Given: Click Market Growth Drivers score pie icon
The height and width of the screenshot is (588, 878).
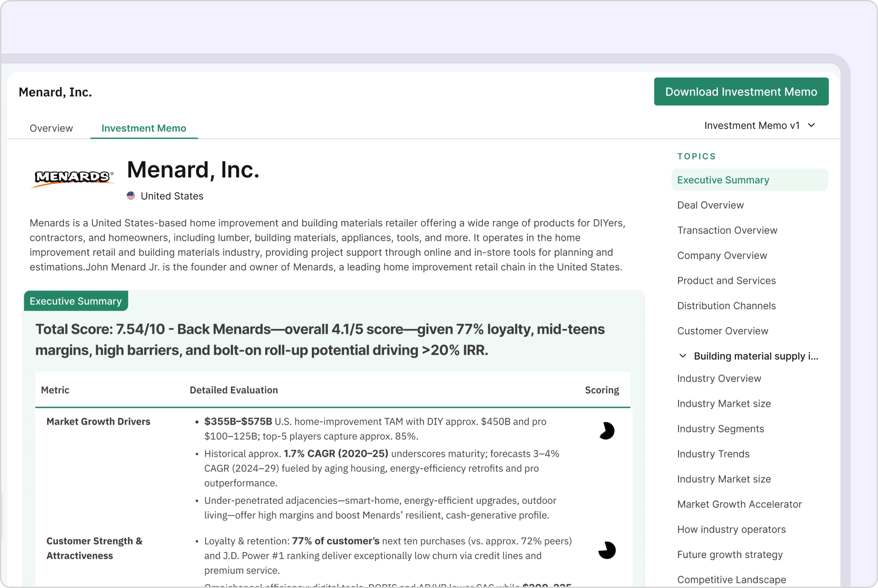Looking at the screenshot, I should (x=606, y=431).
